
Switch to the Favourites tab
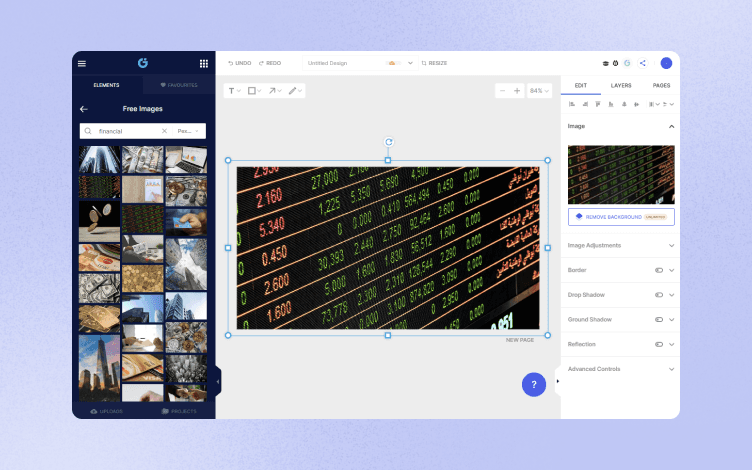tap(179, 85)
